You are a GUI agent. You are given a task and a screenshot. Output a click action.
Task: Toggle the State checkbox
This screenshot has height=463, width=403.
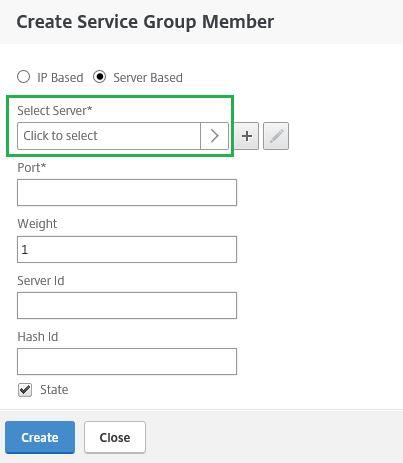pyautogui.click(x=25, y=390)
